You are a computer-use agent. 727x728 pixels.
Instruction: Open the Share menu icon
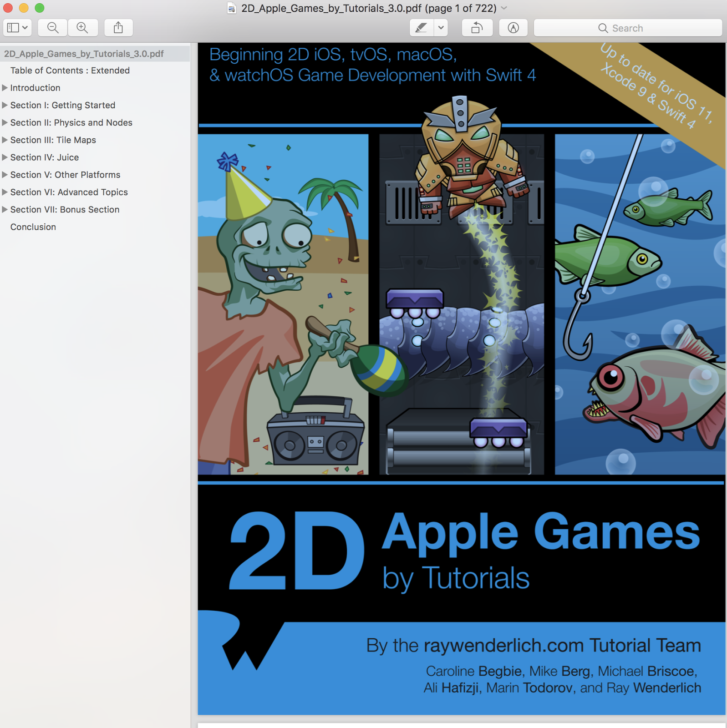coord(118,28)
